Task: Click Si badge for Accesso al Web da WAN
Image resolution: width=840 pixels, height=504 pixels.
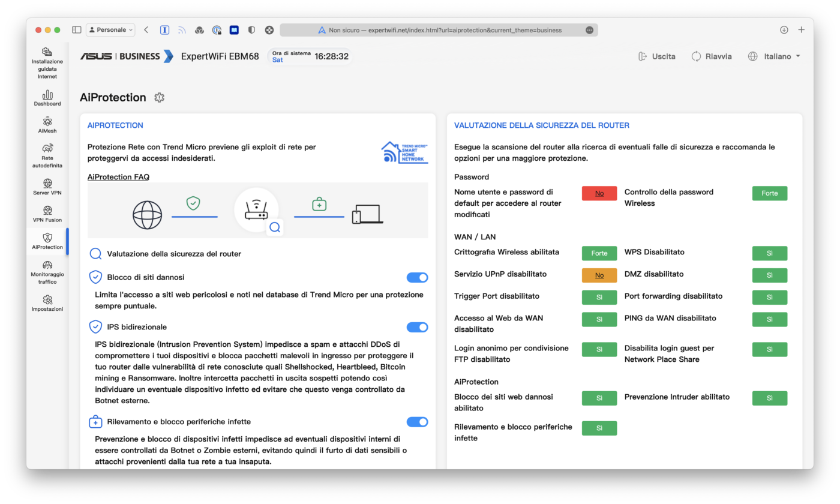Action: tap(599, 319)
